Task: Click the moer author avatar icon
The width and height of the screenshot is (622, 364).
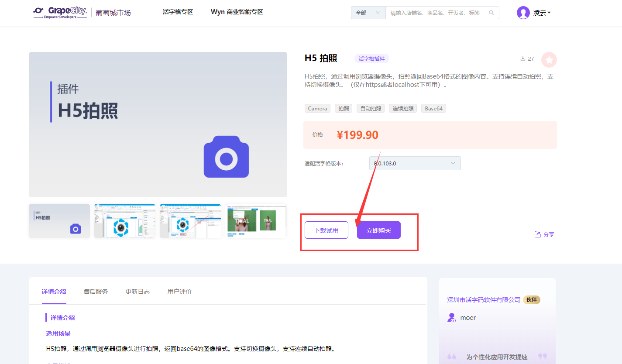Action: [452, 318]
